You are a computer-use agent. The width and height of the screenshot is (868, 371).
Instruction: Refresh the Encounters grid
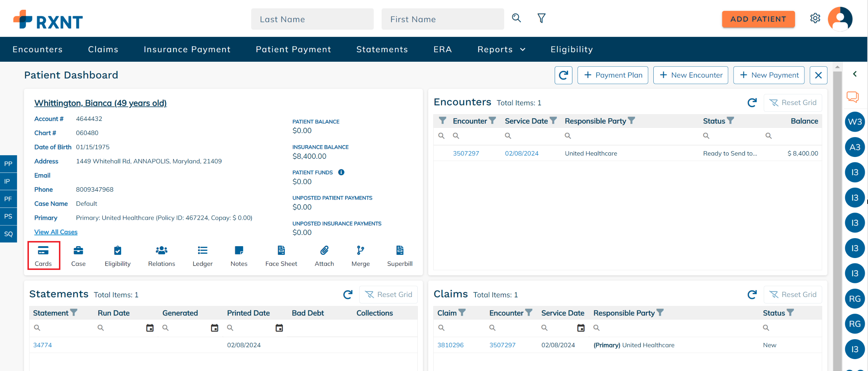tap(752, 103)
